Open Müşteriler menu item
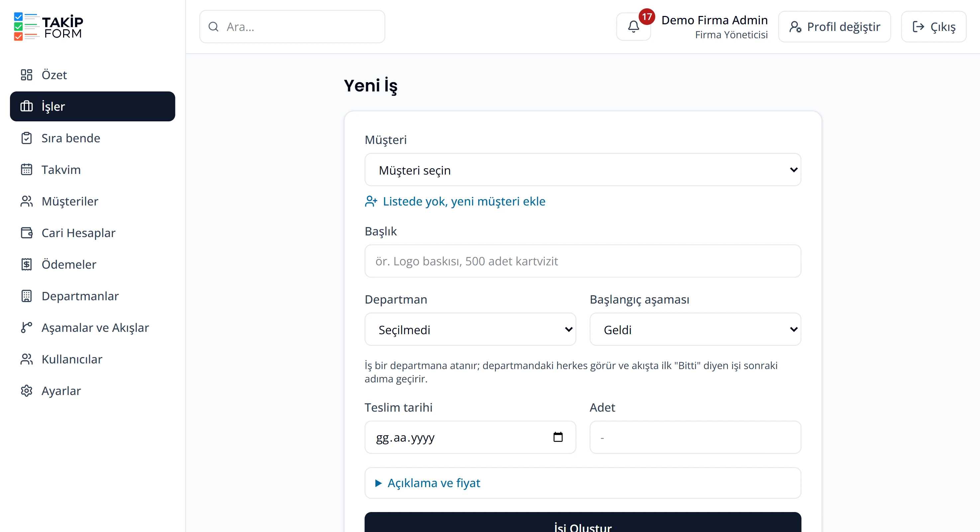Viewport: 980px width, 532px height. (x=92, y=201)
